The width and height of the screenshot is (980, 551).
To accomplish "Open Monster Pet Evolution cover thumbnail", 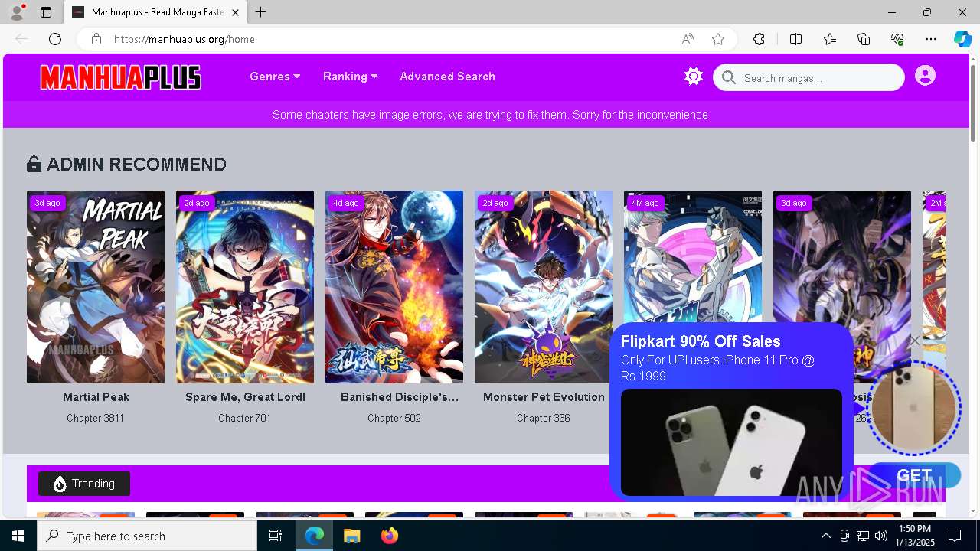I will [x=544, y=287].
